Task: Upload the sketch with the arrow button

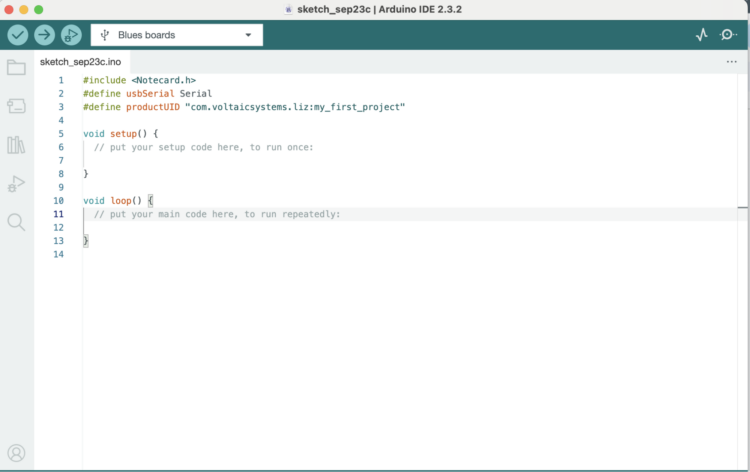Action: click(44, 35)
